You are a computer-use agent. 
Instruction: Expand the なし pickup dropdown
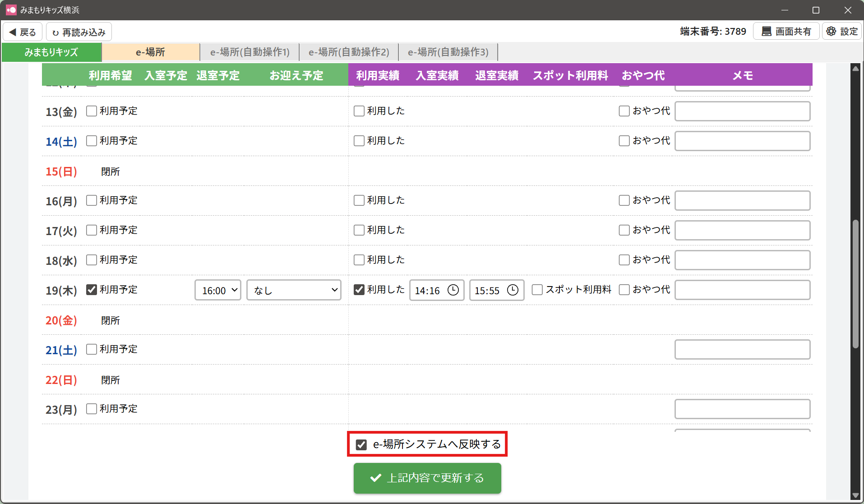pyautogui.click(x=294, y=290)
